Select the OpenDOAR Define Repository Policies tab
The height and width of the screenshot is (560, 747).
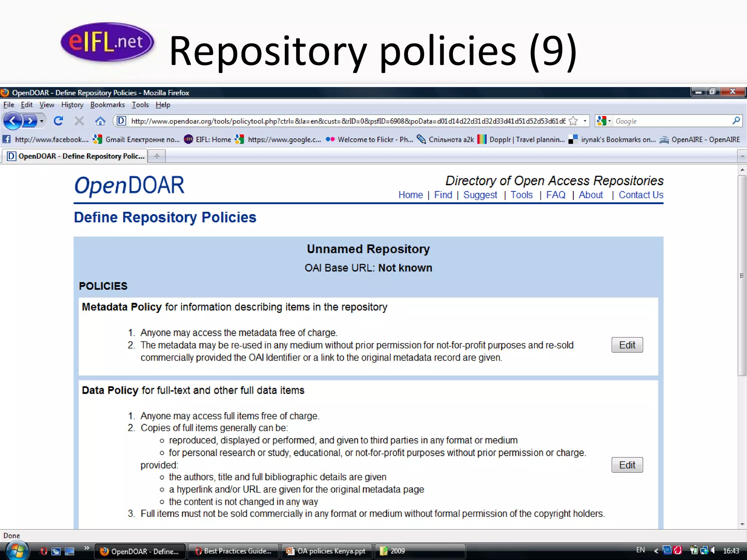(x=75, y=156)
